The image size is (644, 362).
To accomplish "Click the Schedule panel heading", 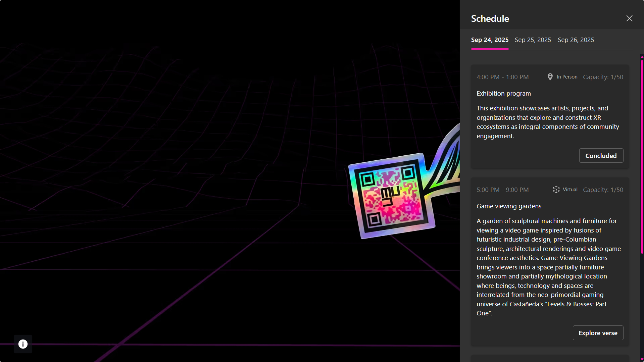I will pos(490,18).
